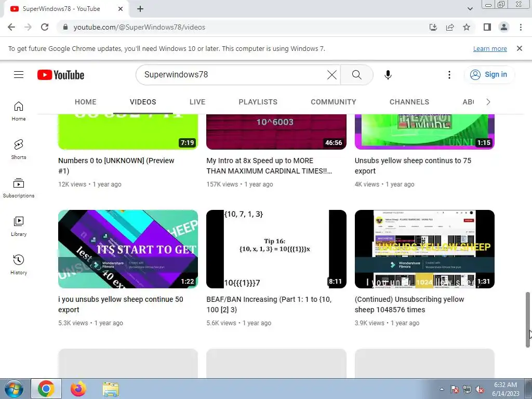Open Numbers 0 to [UNKNOWN] video title
532x399 pixels.
116,166
